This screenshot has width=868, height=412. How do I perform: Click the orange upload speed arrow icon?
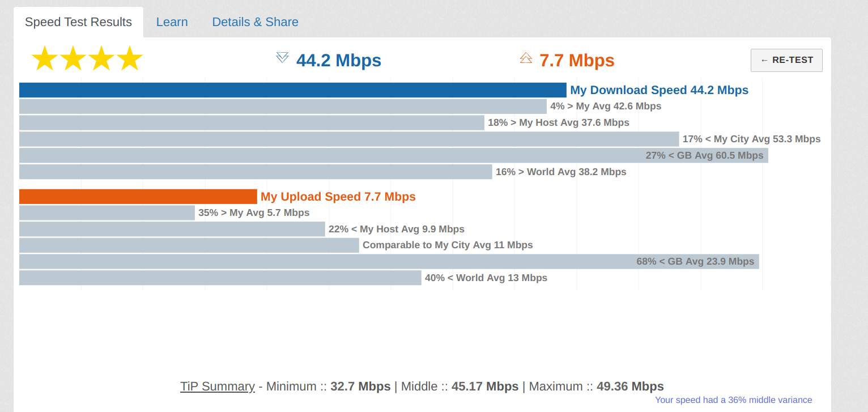tap(526, 57)
